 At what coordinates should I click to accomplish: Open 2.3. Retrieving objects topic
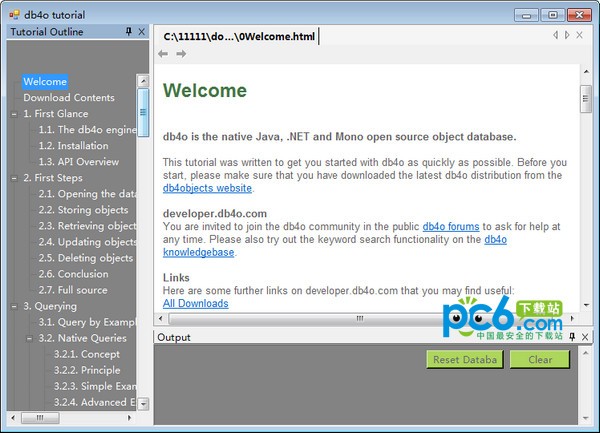(x=87, y=226)
